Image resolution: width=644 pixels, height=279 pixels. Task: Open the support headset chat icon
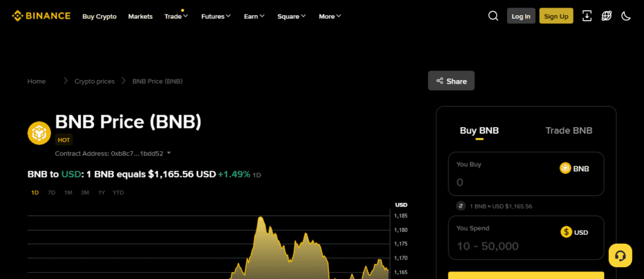pyautogui.click(x=620, y=255)
